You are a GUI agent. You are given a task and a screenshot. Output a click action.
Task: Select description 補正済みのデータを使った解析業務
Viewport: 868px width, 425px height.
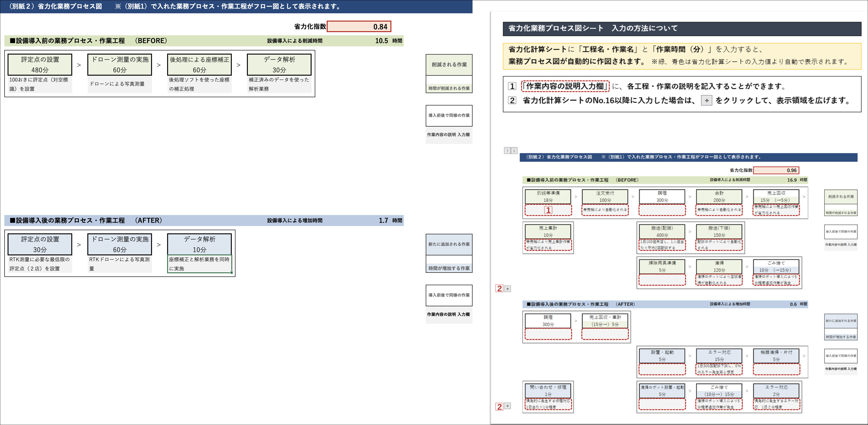click(x=279, y=84)
